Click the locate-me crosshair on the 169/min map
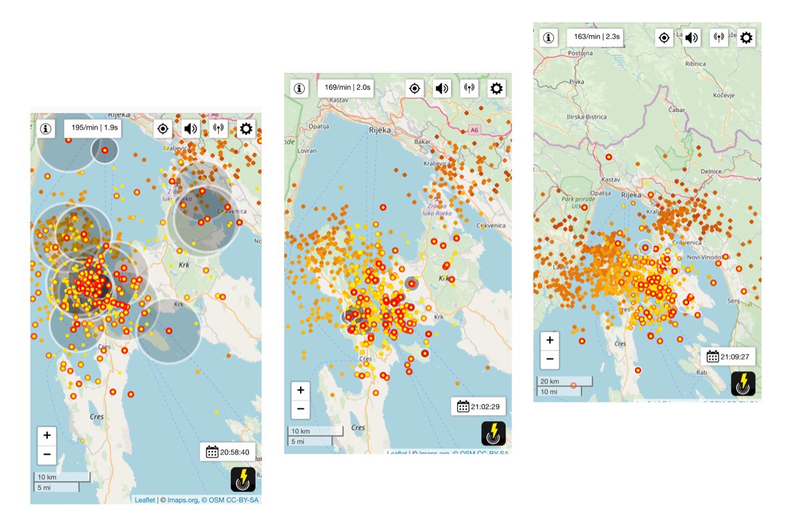This screenshot has width=797, height=532. coord(414,88)
